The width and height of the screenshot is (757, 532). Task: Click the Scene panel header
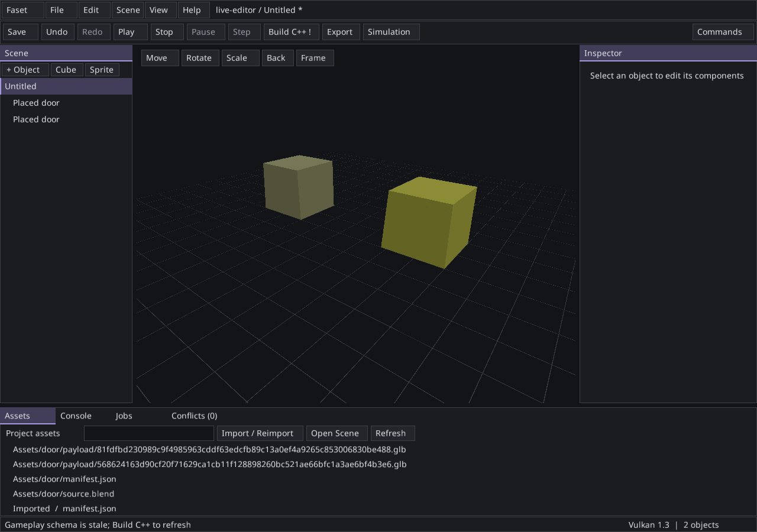coord(66,53)
